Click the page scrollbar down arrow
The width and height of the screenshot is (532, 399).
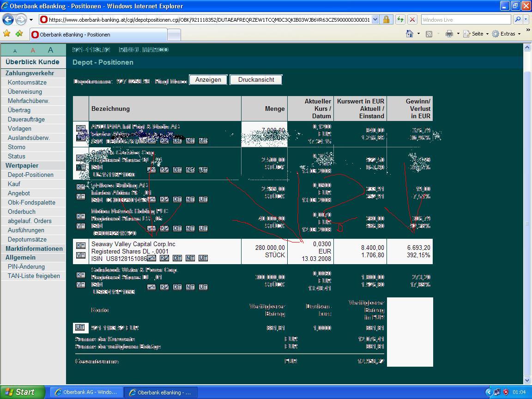coord(527,380)
